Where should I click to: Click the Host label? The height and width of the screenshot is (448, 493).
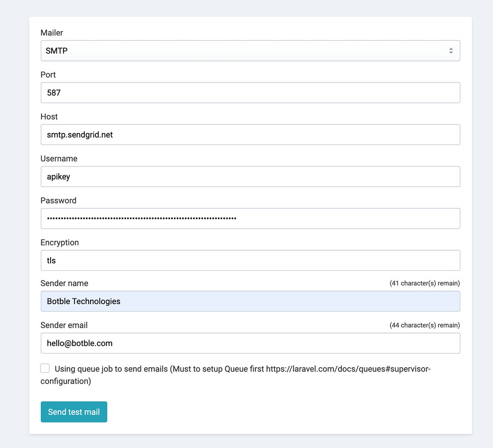pos(49,116)
